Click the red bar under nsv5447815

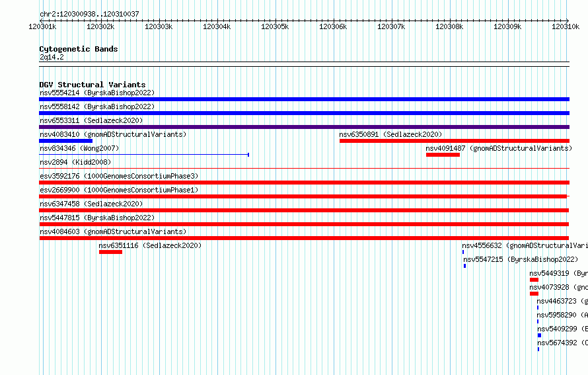(304, 224)
